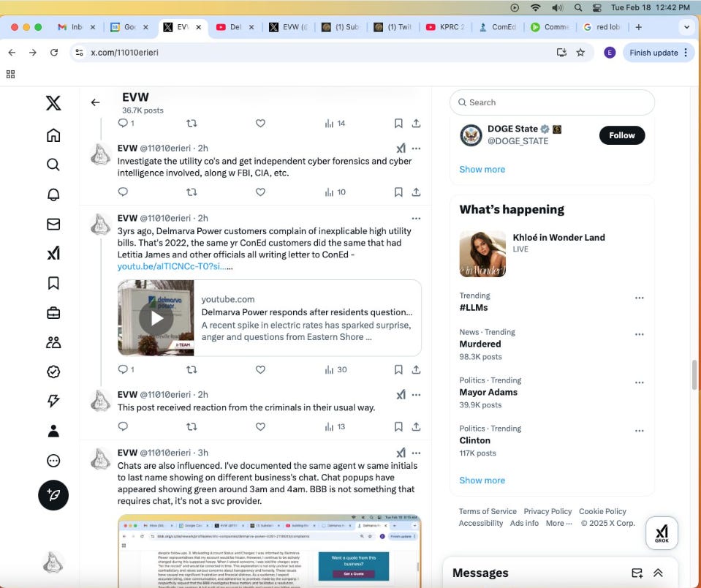Show more suggested accounts under DOGE State

click(482, 170)
